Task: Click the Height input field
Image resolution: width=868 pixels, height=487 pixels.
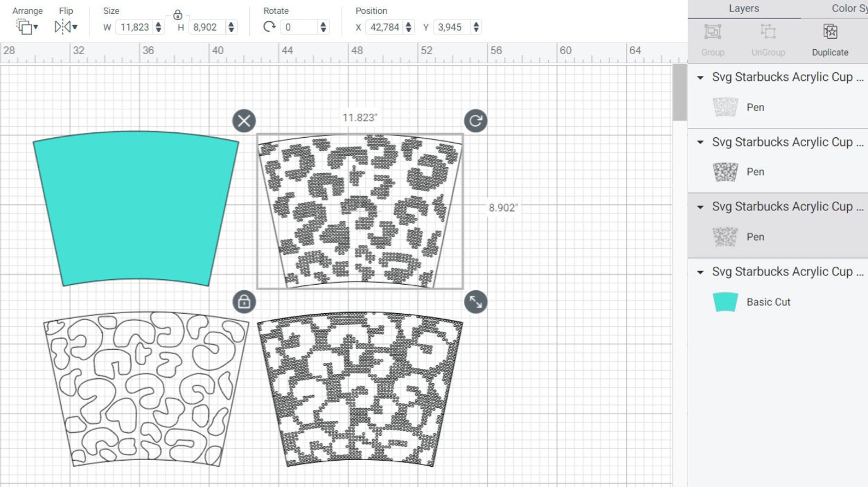Action: click(x=207, y=27)
